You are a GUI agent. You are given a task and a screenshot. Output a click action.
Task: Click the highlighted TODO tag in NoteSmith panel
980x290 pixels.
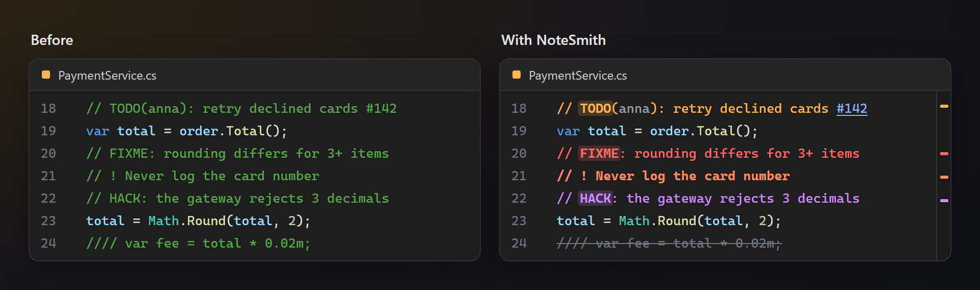coord(596,109)
